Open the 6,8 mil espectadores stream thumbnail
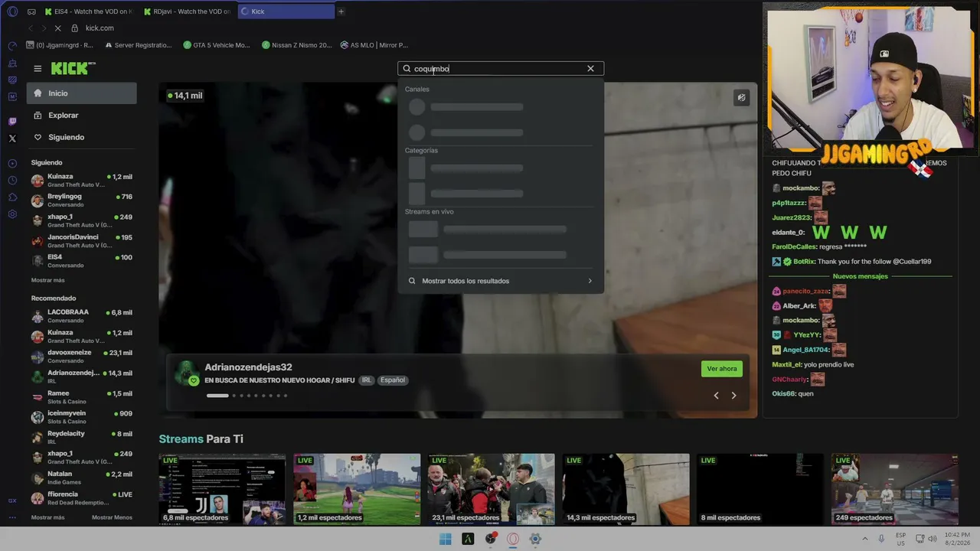980x551 pixels. (x=222, y=490)
